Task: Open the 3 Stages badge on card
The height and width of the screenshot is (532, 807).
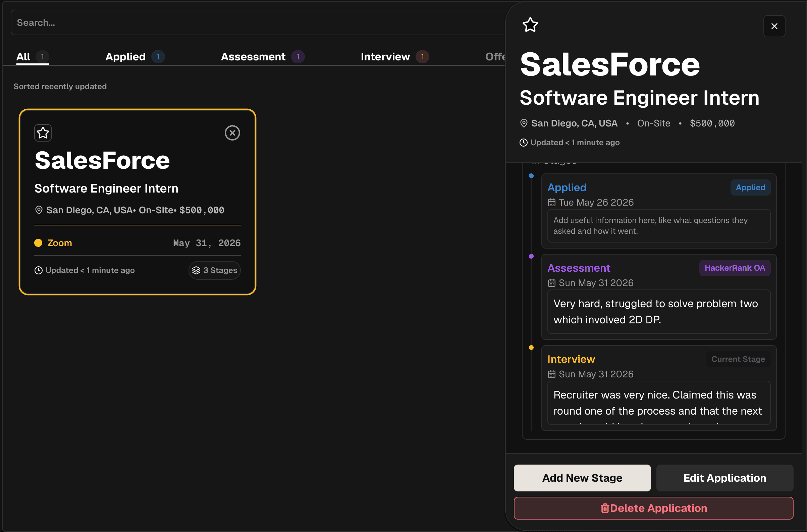Action: tap(215, 270)
